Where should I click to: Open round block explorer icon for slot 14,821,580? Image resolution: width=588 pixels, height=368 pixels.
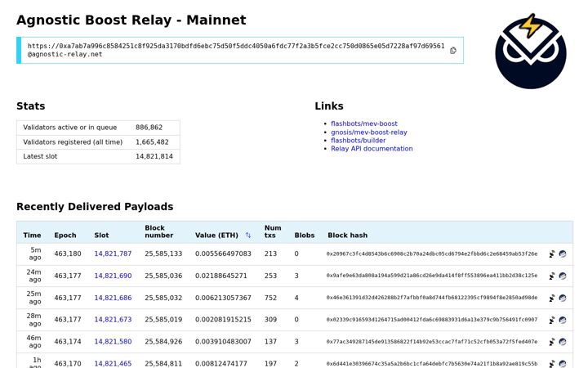pos(563,342)
